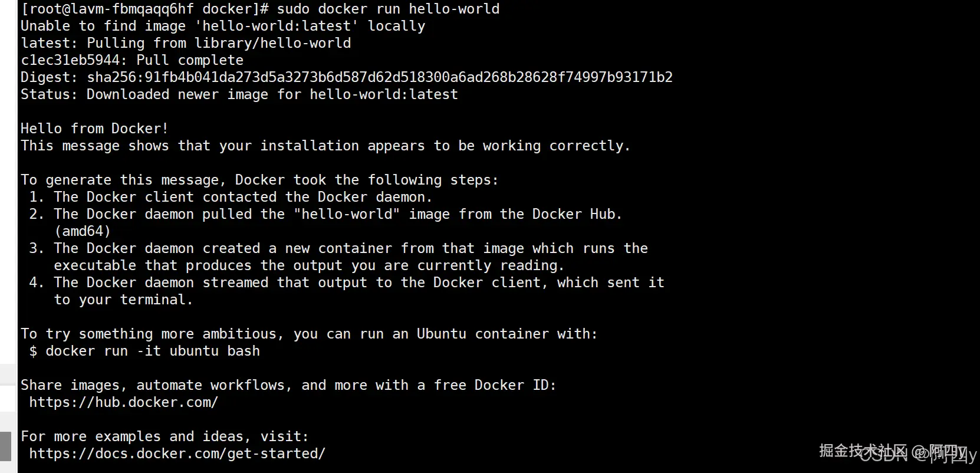This screenshot has height=473, width=980.
Task: Click the "to your terminal." text
Action: pos(123,300)
